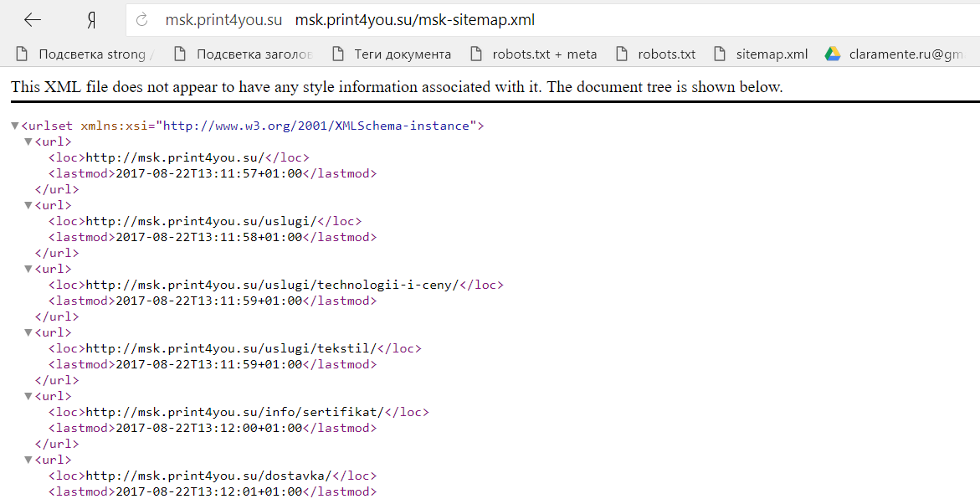Collapse the url node for /info/sertifikat/

(x=28, y=396)
